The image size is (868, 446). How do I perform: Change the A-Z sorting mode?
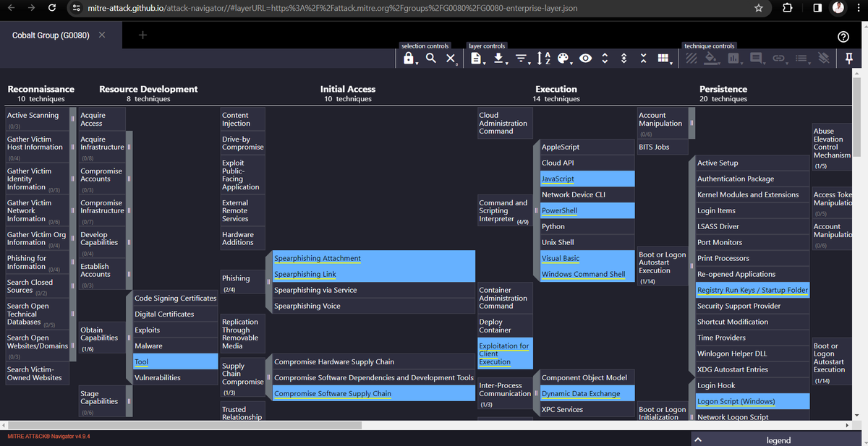pyautogui.click(x=544, y=59)
